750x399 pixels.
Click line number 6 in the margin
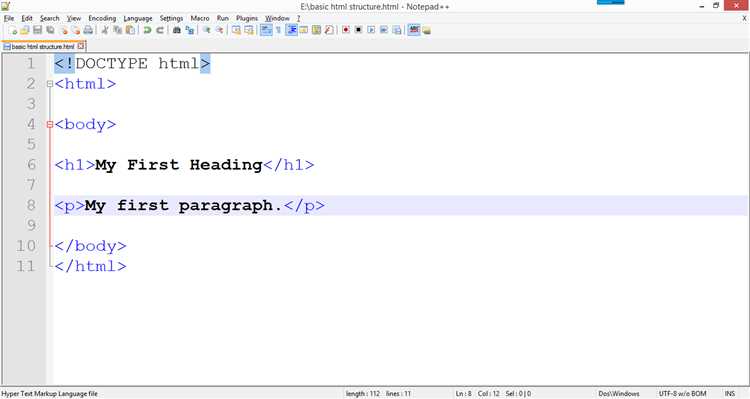32,165
